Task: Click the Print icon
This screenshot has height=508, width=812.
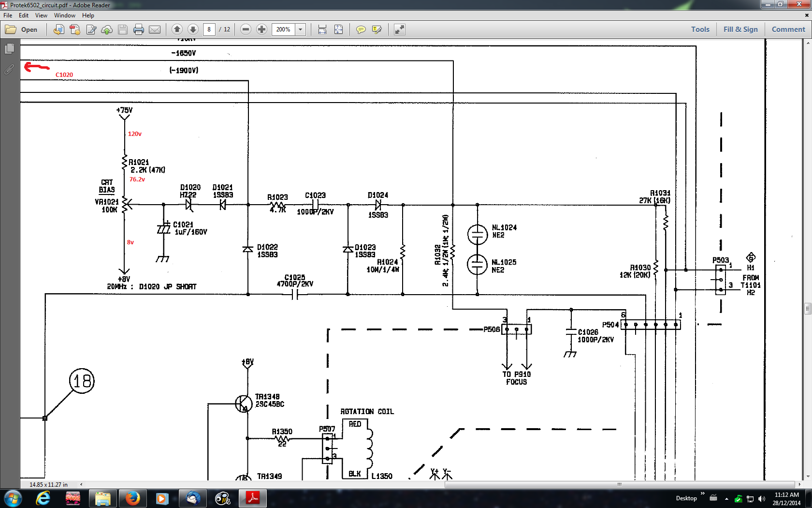Action: point(139,30)
